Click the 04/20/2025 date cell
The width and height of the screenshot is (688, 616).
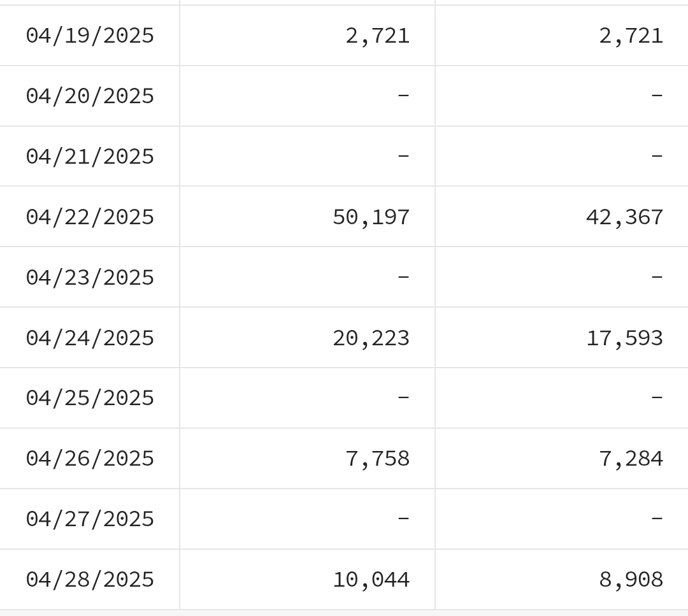coord(90,96)
